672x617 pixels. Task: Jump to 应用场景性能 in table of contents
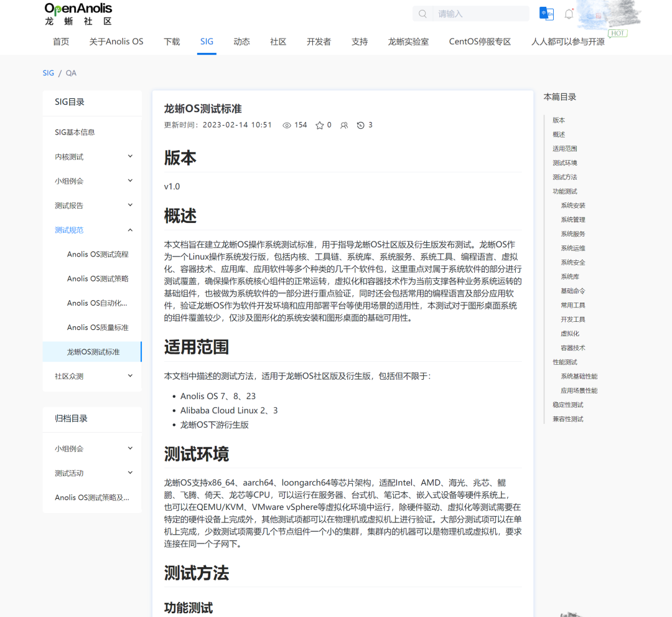[579, 390]
